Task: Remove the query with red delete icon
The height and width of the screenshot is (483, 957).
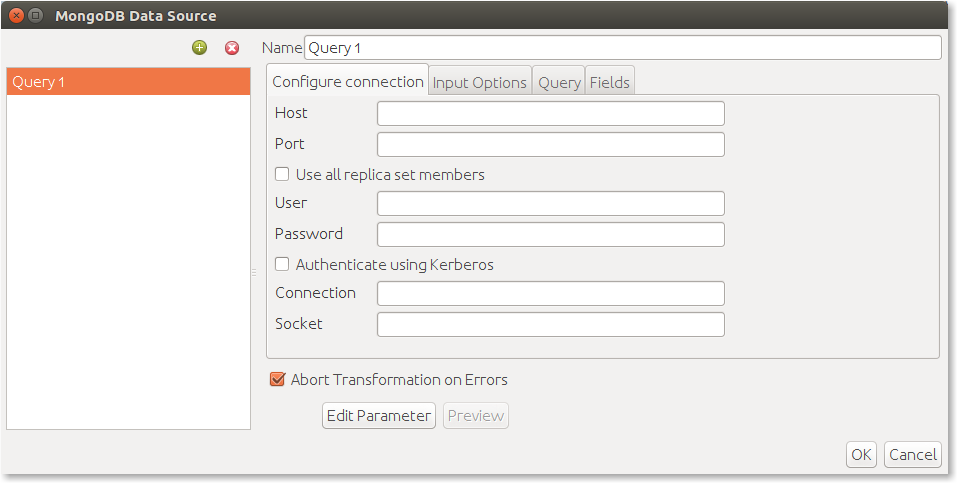Action: [x=232, y=48]
